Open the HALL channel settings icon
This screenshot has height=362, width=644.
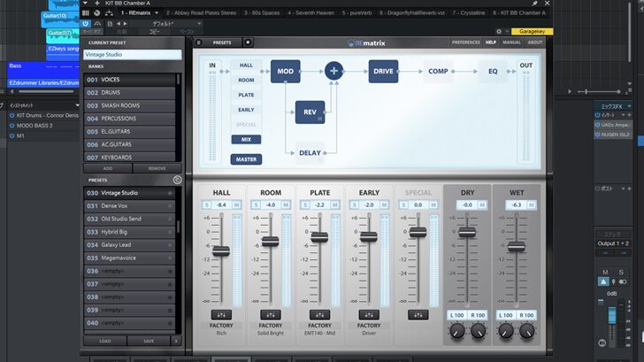(221, 315)
